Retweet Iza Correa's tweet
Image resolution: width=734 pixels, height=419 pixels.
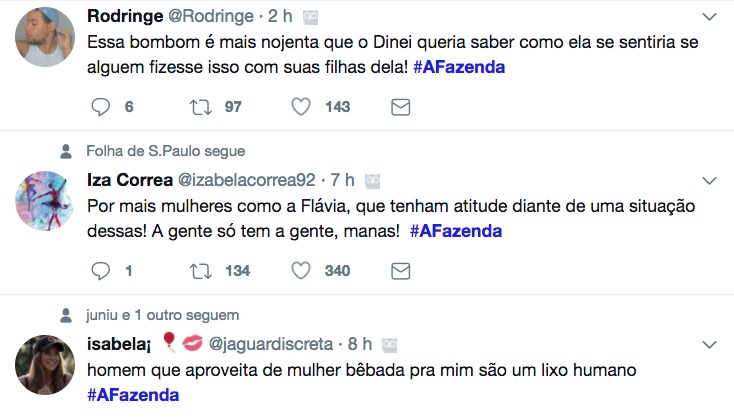click(200, 271)
